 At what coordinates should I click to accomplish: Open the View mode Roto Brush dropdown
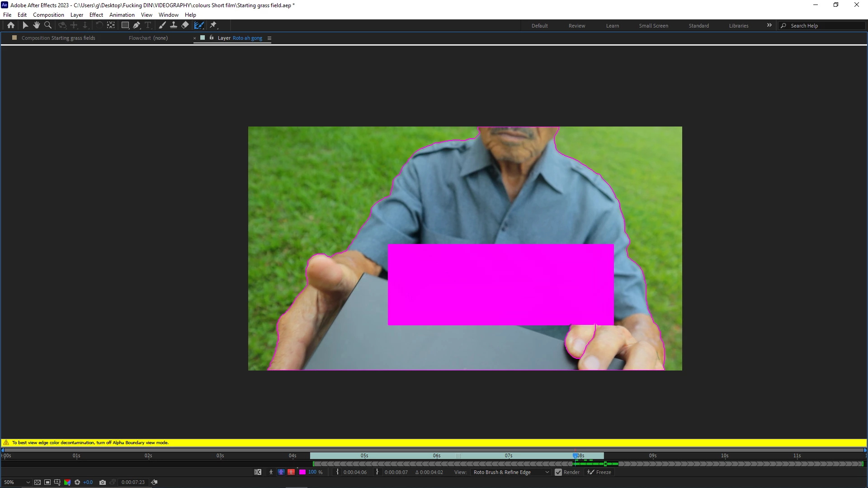pos(511,472)
